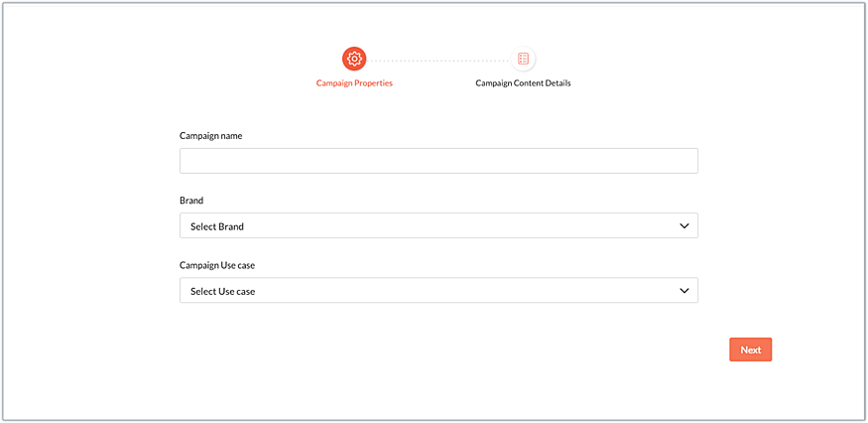Open the Select Use case dropdown
This screenshot has height=423, width=868.
(x=439, y=291)
